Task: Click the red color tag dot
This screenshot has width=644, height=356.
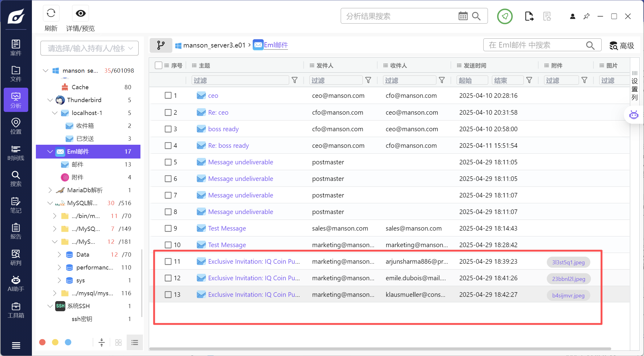Action: (43, 342)
